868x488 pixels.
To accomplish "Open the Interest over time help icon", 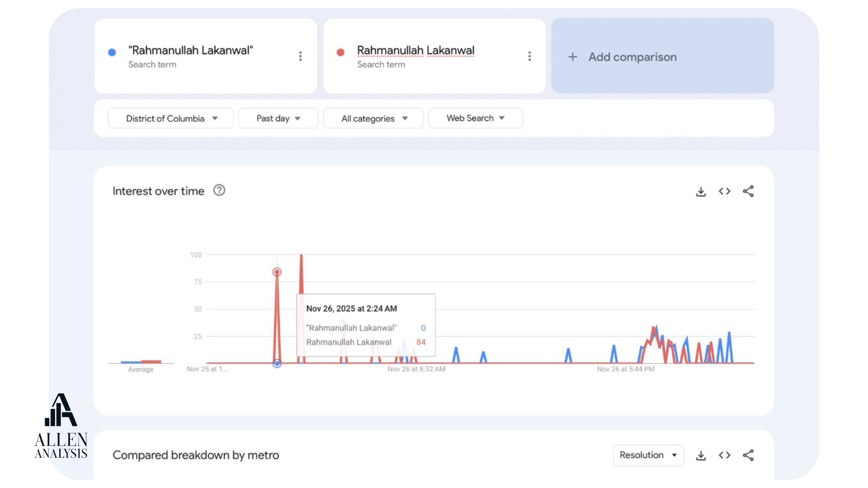I will coord(219,191).
